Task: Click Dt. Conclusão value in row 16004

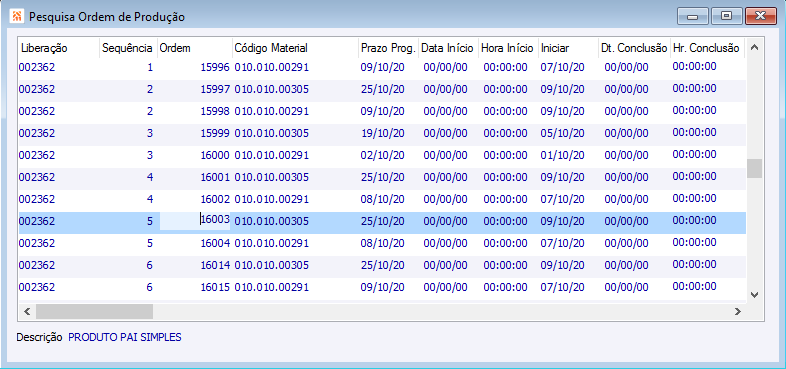Action: [x=627, y=244]
